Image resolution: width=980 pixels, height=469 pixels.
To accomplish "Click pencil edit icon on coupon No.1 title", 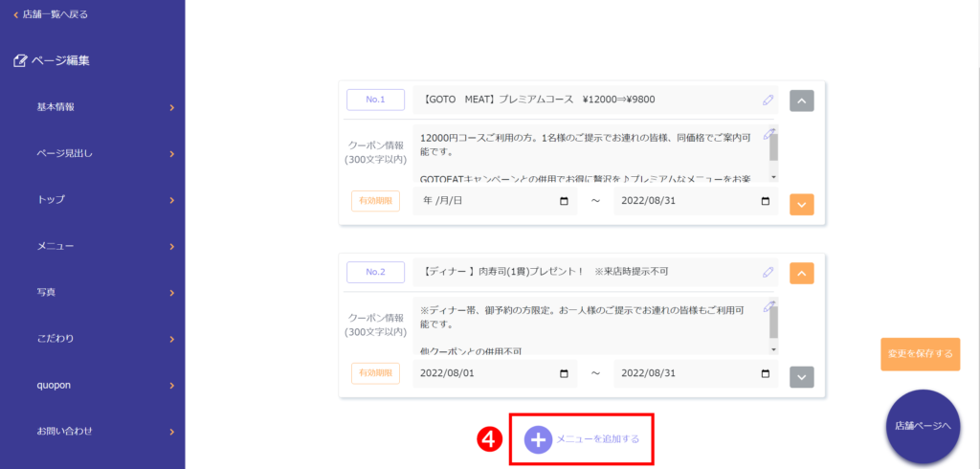I will pos(768,100).
